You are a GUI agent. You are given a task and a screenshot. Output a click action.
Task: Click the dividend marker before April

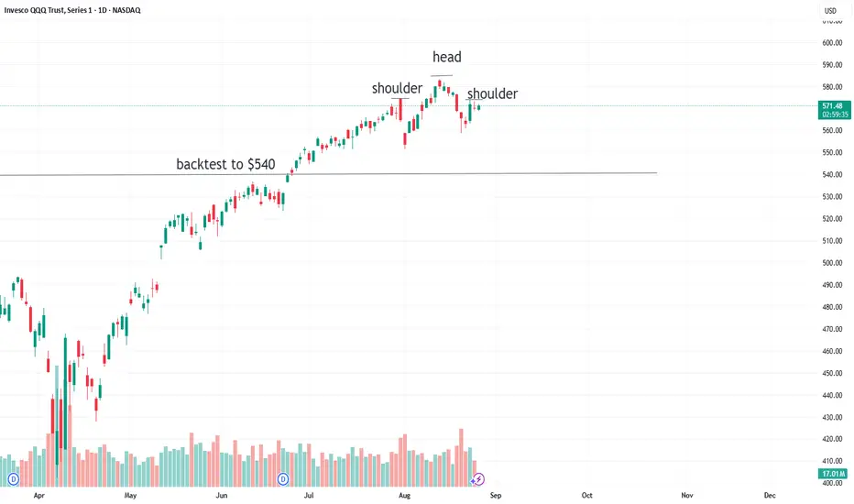(x=13, y=479)
